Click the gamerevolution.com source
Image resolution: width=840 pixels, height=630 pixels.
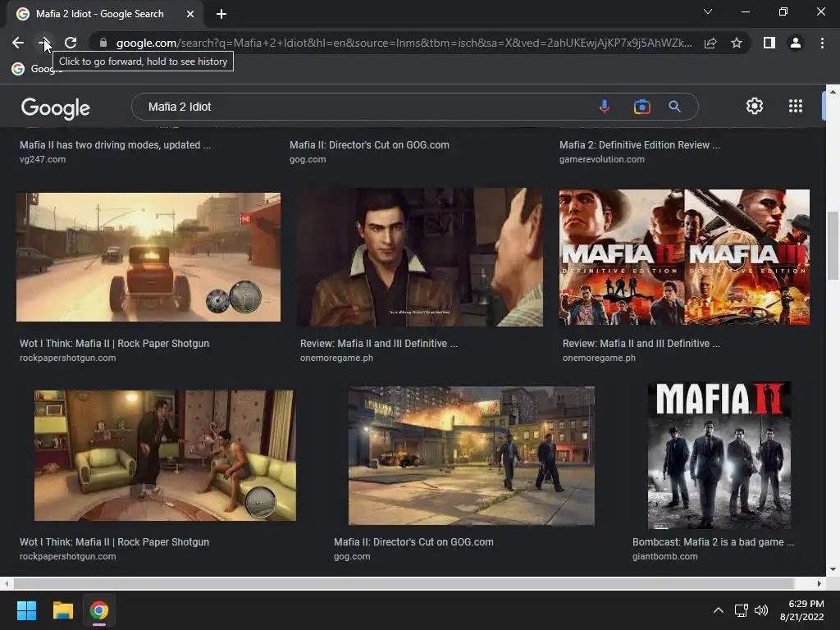tap(601, 159)
